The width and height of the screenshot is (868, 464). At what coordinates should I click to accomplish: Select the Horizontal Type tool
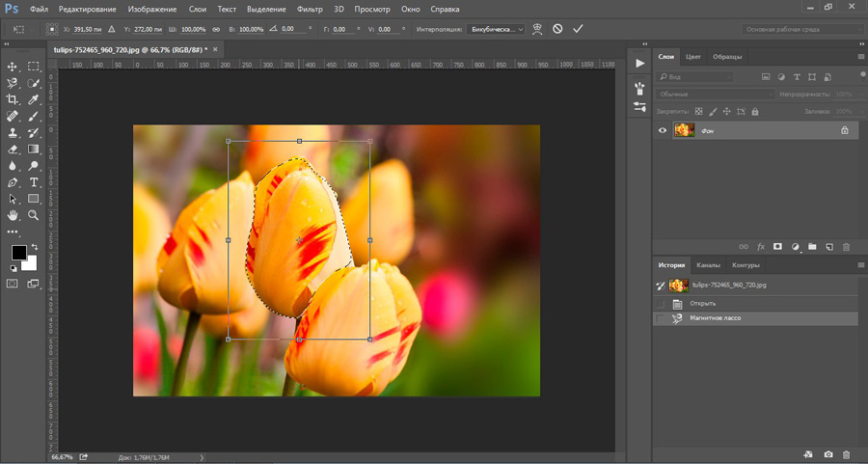pos(34,181)
